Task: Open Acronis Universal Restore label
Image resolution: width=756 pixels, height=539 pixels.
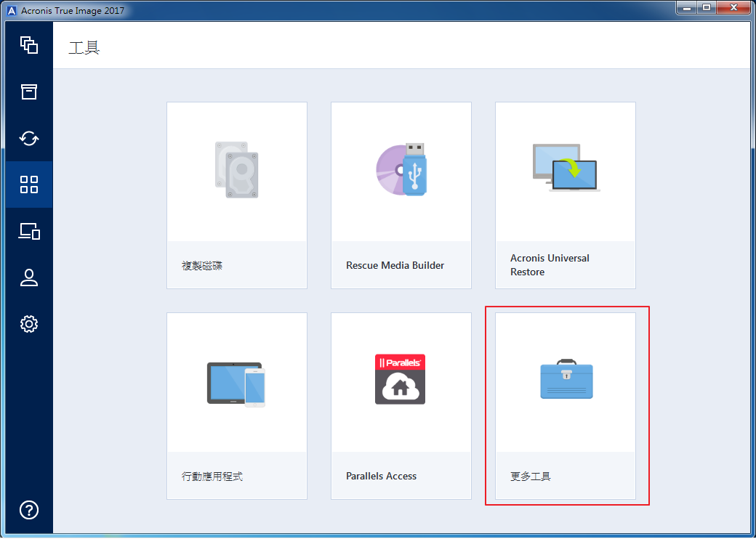Action: (x=550, y=265)
